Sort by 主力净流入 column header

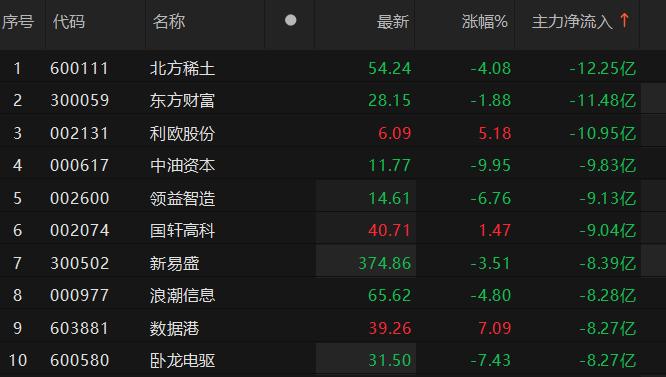[x=572, y=22]
